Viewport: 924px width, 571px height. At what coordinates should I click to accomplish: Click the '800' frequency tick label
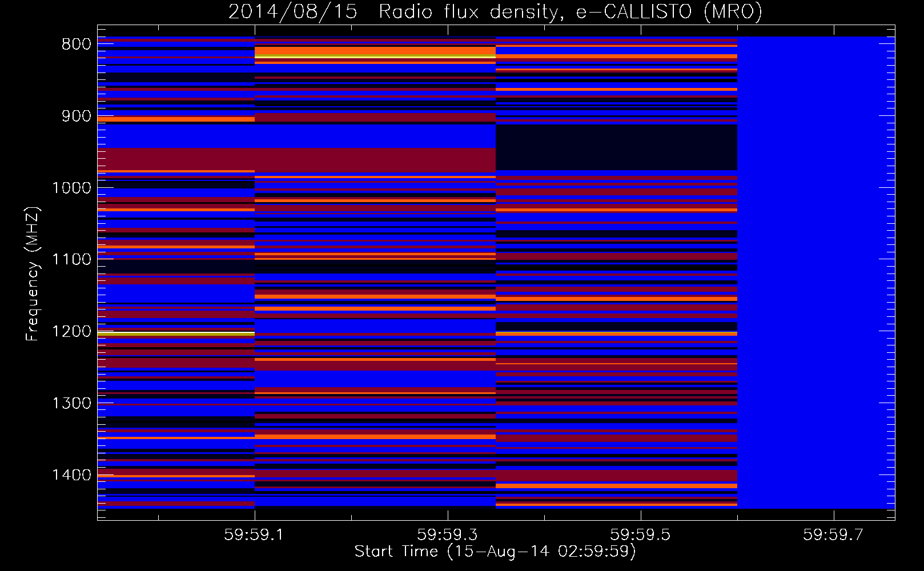[77, 44]
